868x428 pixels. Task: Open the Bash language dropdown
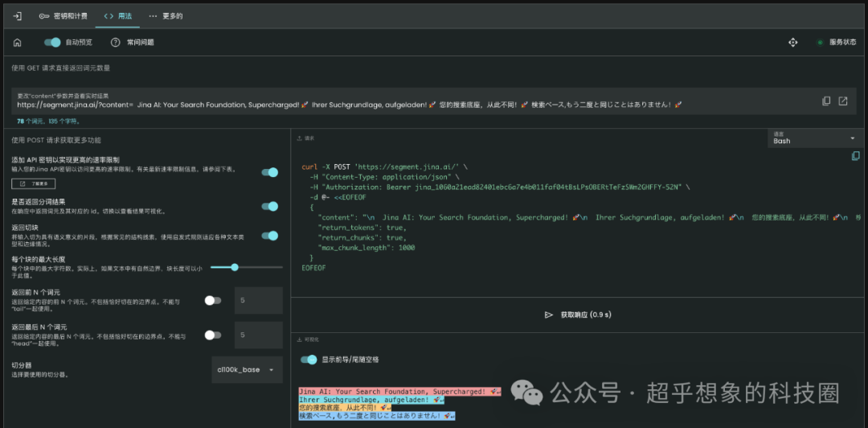(x=815, y=138)
